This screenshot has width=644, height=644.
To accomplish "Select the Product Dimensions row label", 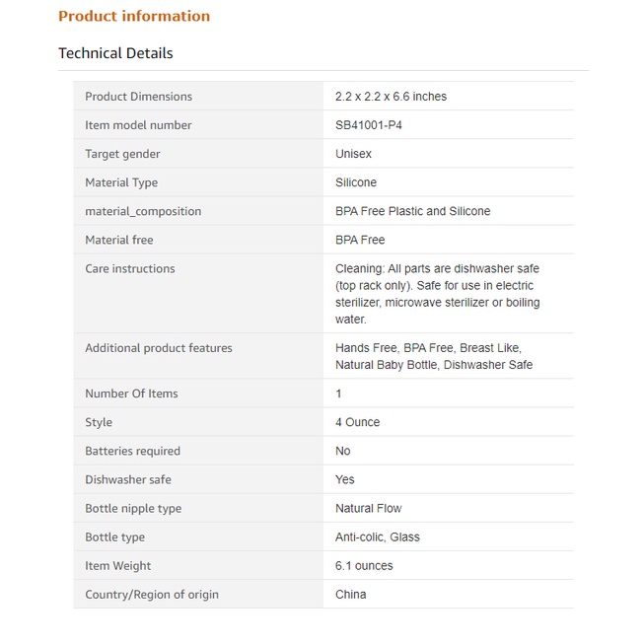I will 138,97.
